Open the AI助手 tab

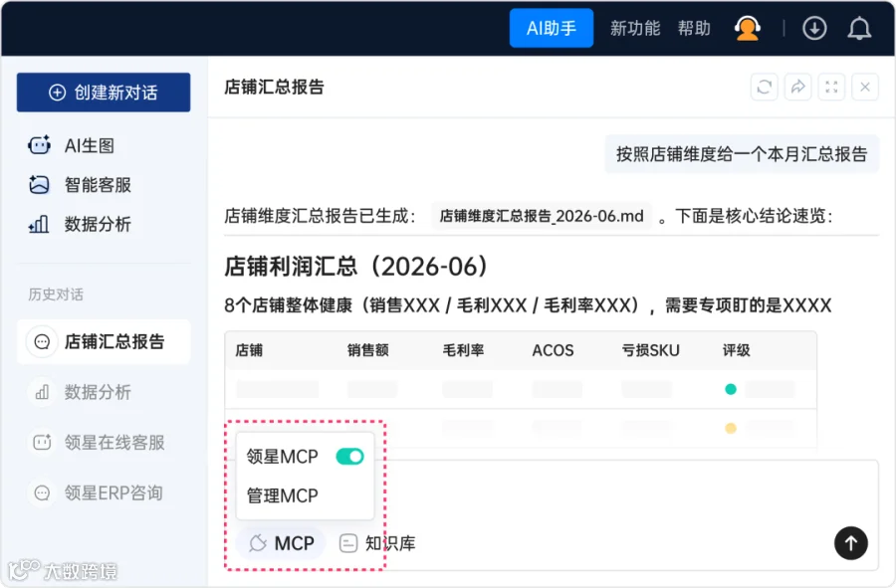pyautogui.click(x=551, y=28)
